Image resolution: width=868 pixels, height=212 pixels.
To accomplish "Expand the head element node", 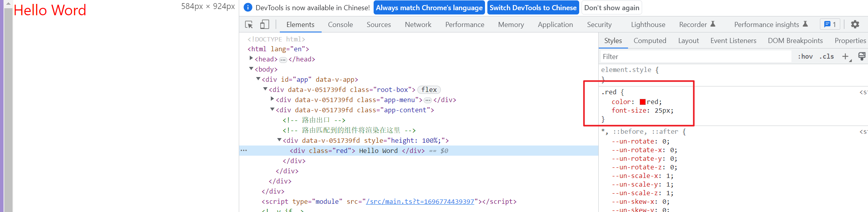I will pyautogui.click(x=251, y=58).
